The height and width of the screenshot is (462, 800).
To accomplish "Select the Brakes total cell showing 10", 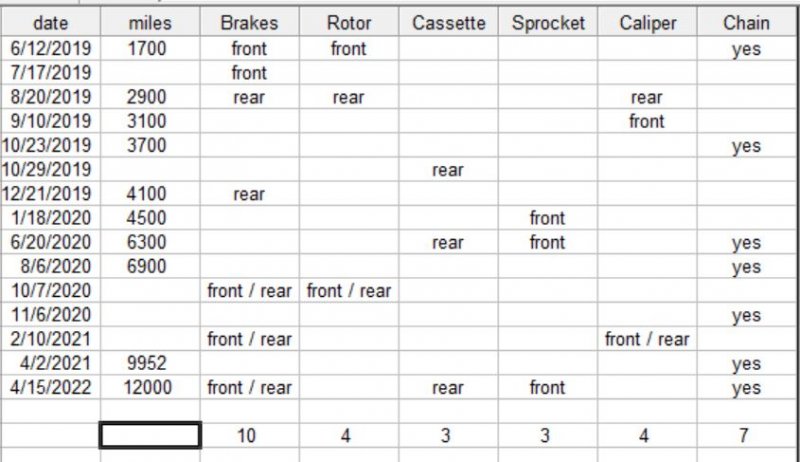I will tap(249, 435).
